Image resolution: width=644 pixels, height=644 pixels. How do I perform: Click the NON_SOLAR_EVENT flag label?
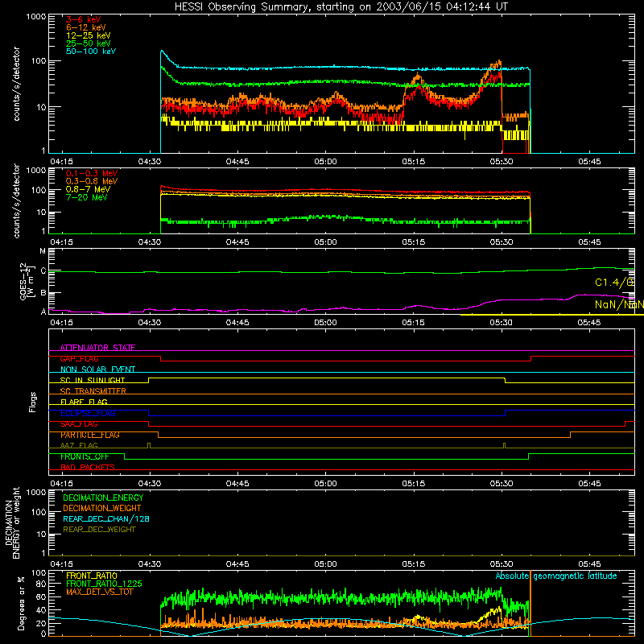[x=97, y=369]
